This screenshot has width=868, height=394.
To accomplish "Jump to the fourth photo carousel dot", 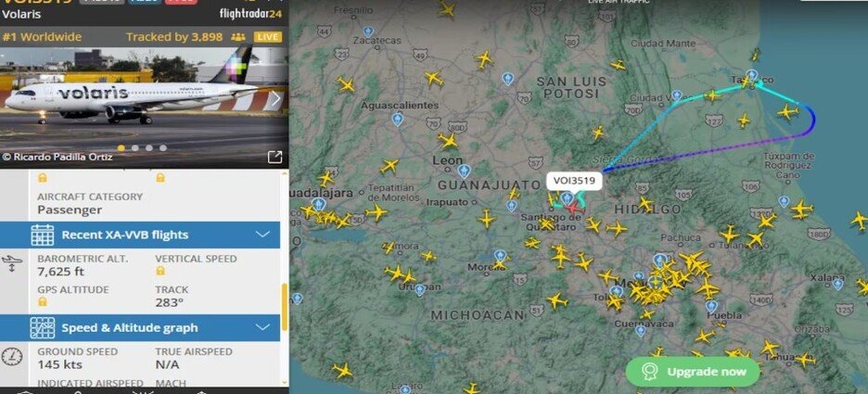I will tap(163, 147).
